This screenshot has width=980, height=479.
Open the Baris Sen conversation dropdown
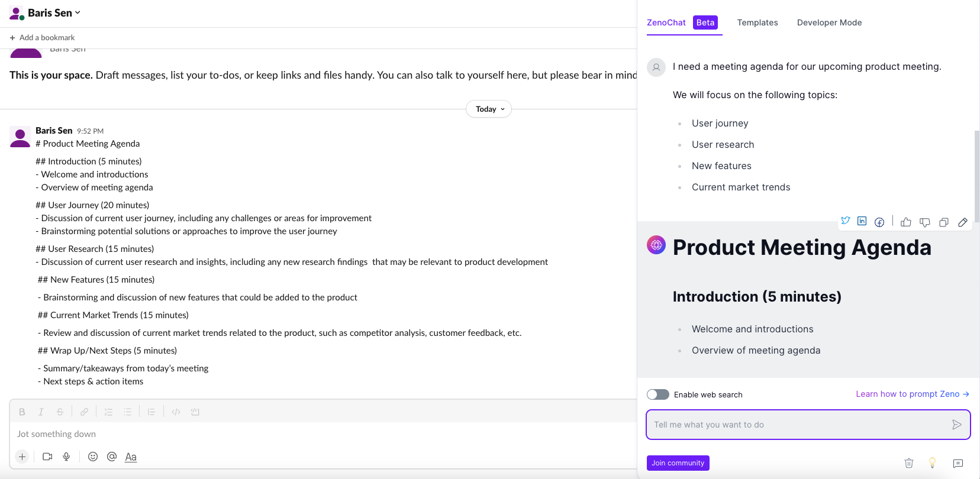coord(54,13)
